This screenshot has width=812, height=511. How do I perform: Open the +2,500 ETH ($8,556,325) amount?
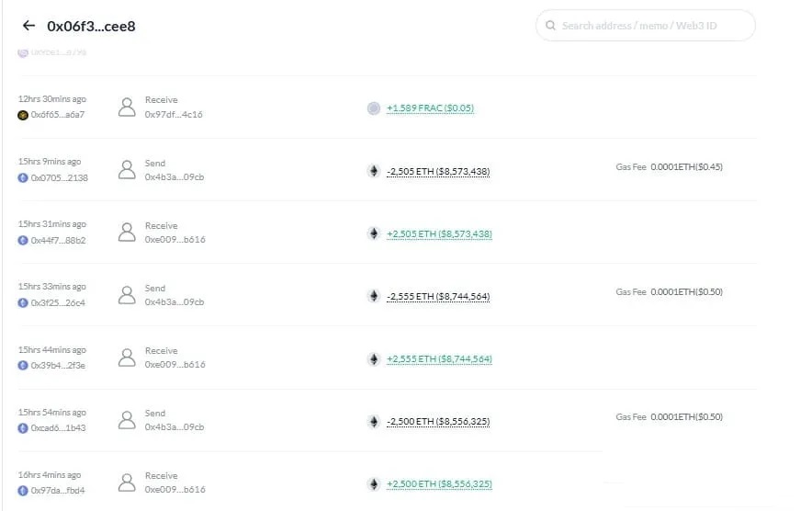pyautogui.click(x=439, y=483)
